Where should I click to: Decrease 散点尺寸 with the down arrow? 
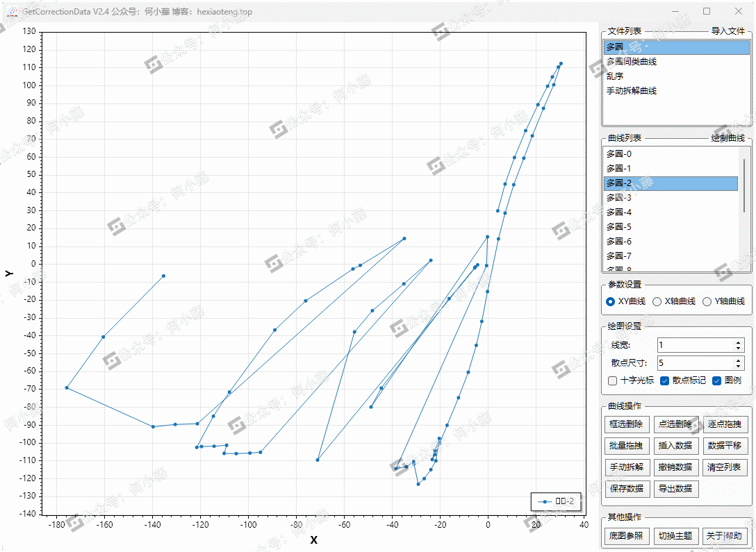(738, 365)
